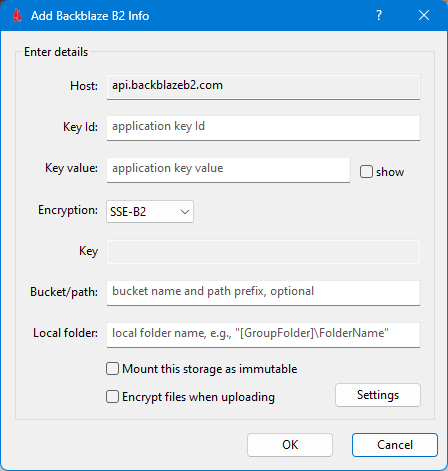
Task: Tick the show key value checkbox
Action: point(366,172)
